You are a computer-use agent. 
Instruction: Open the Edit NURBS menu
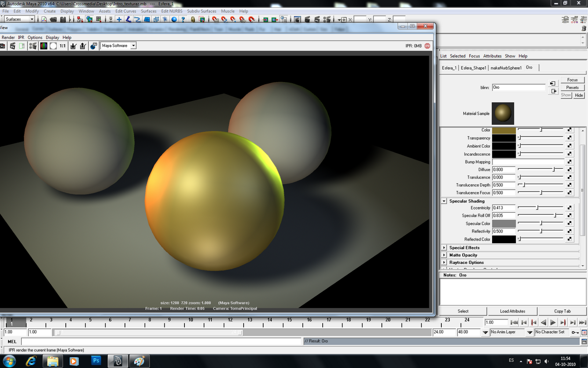pyautogui.click(x=171, y=11)
